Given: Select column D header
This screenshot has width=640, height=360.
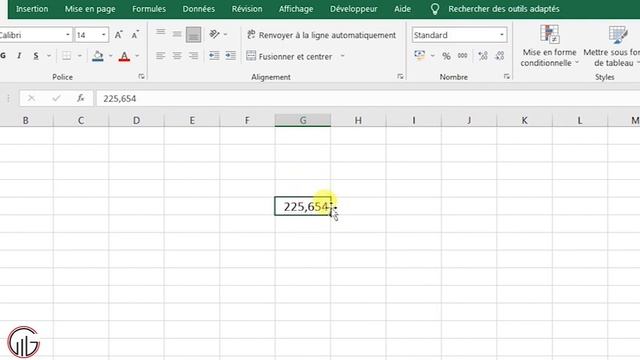Looking at the screenshot, I should pos(136,120).
